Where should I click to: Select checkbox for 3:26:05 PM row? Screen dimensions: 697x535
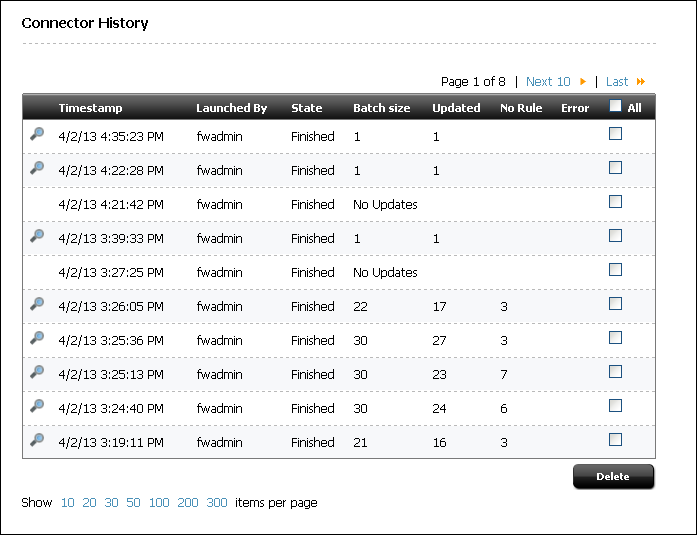pyautogui.click(x=615, y=303)
